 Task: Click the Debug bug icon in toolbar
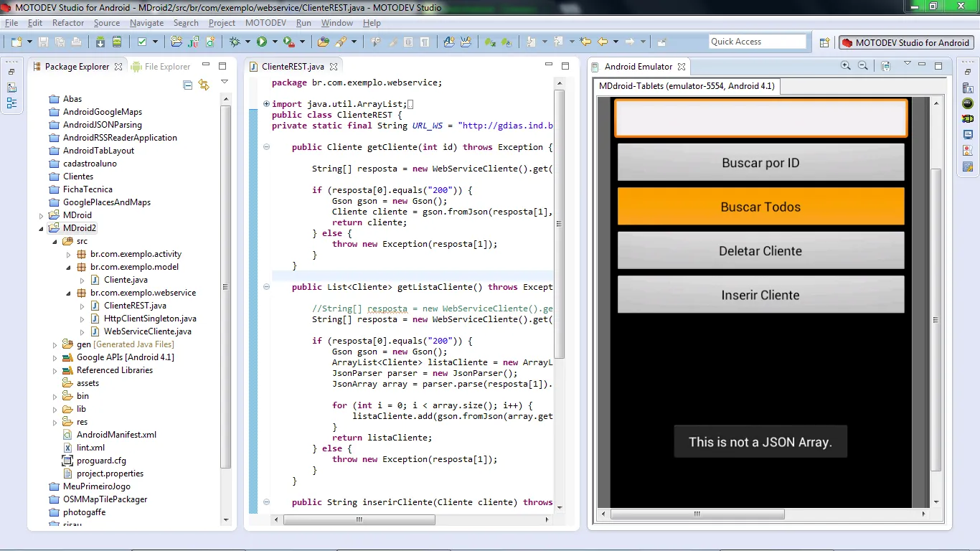(x=235, y=42)
